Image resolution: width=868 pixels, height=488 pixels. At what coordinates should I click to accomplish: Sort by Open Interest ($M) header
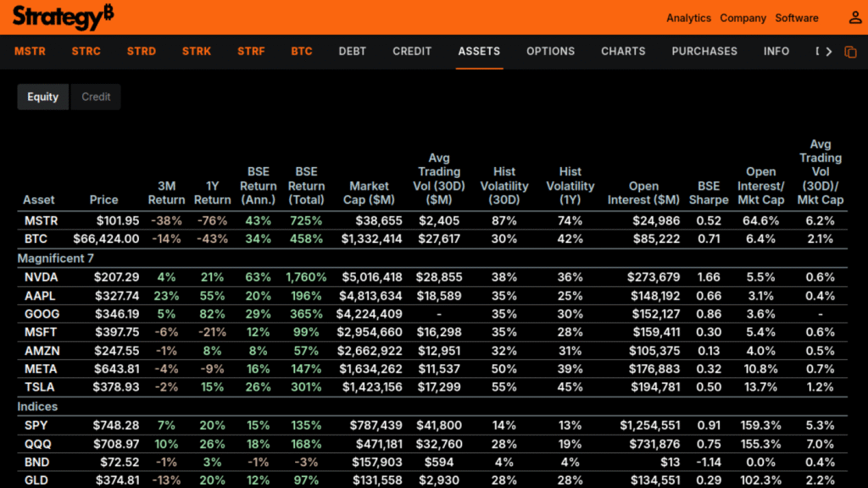tap(643, 193)
